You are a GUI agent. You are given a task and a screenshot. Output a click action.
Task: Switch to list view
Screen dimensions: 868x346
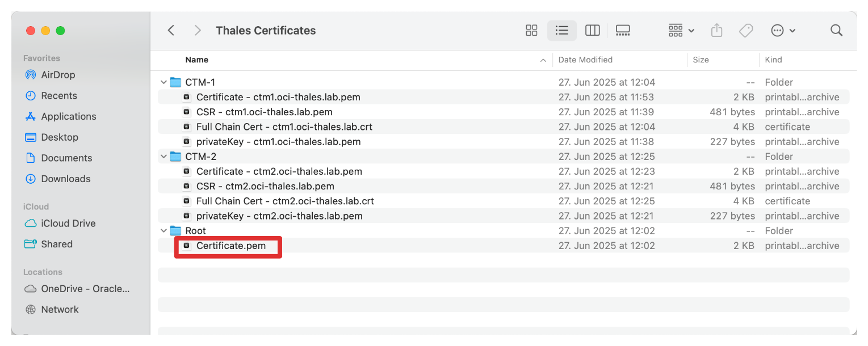click(561, 31)
